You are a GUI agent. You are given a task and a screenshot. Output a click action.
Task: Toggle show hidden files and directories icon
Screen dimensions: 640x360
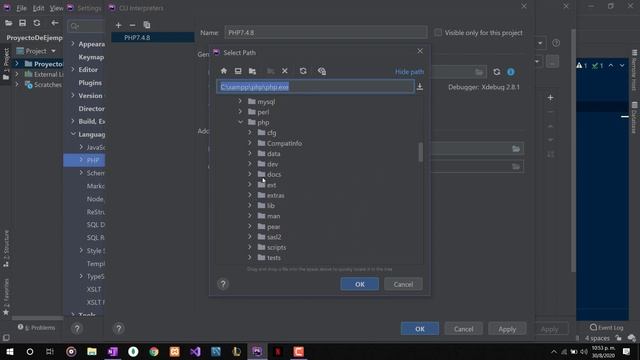coord(322,71)
